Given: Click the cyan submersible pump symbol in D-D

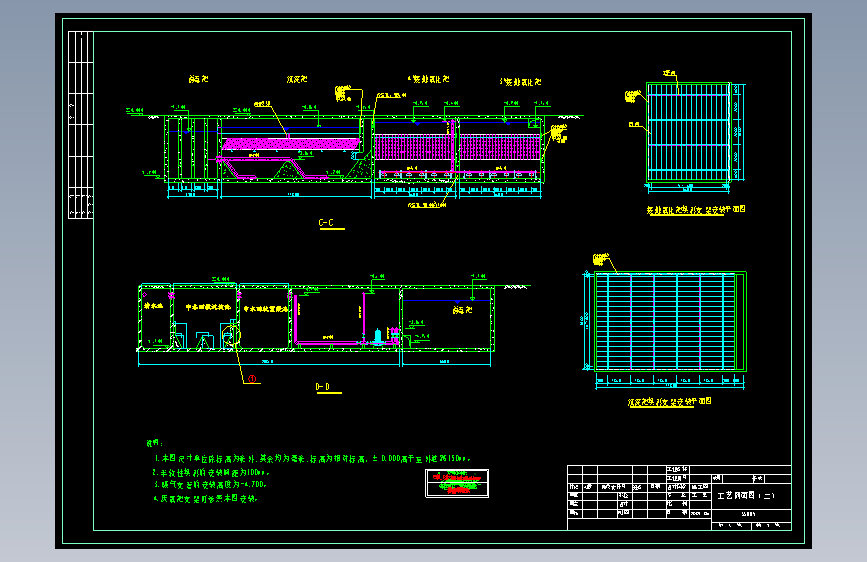Looking at the screenshot, I should [x=378, y=336].
